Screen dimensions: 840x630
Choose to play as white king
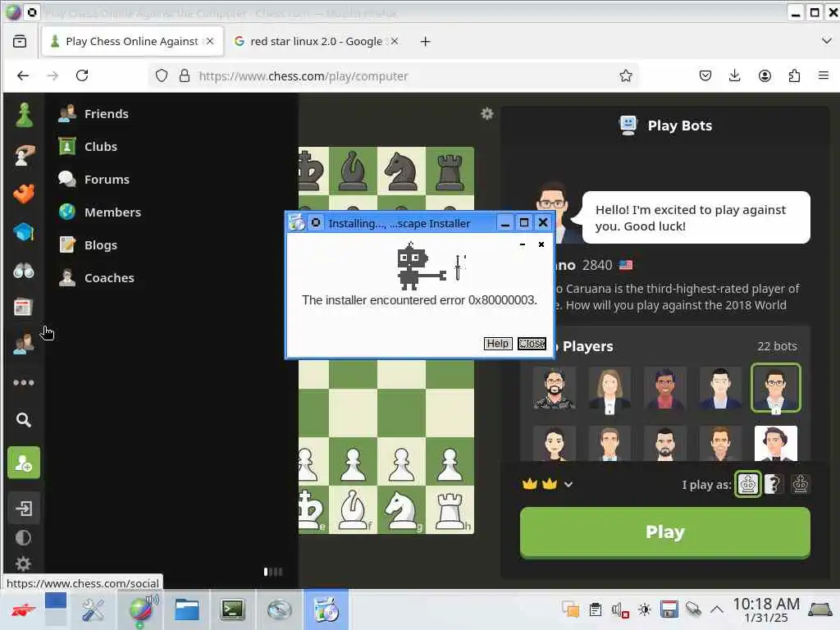tap(748, 484)
